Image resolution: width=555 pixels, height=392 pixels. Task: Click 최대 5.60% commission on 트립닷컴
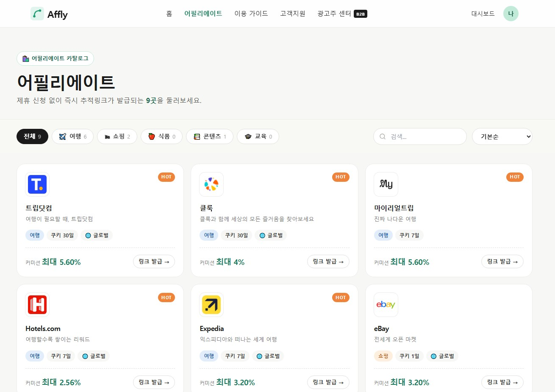coord(61,262)
